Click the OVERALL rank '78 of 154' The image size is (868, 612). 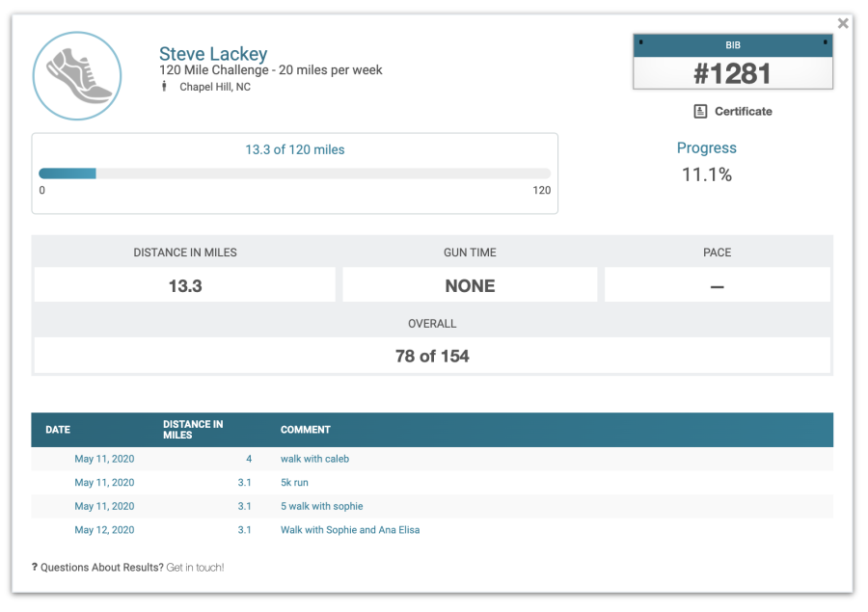[432, 356]
